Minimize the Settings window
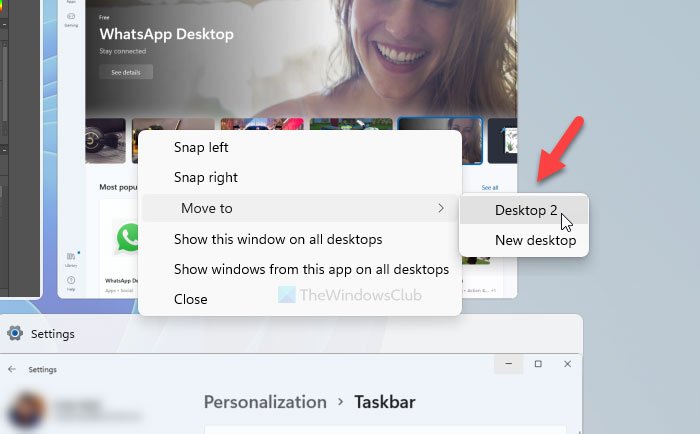Screen dimensions: 700x434 pyautogui.click(x=508, y=364)
